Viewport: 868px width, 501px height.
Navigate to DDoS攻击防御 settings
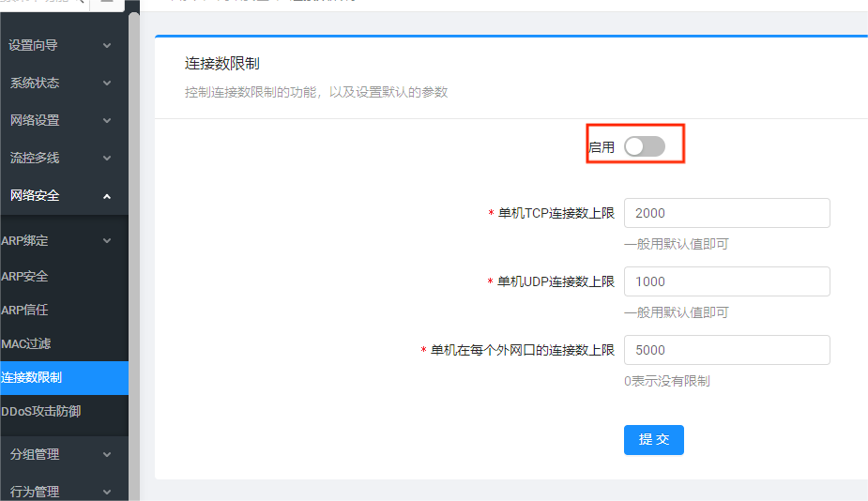coord(41,411)
